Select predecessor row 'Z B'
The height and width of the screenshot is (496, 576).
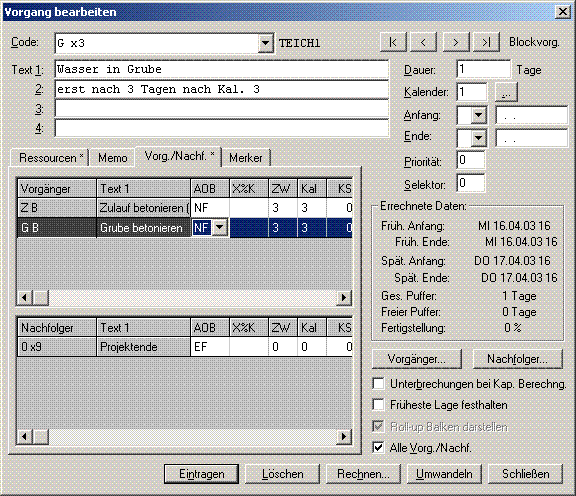click(57, 208)
